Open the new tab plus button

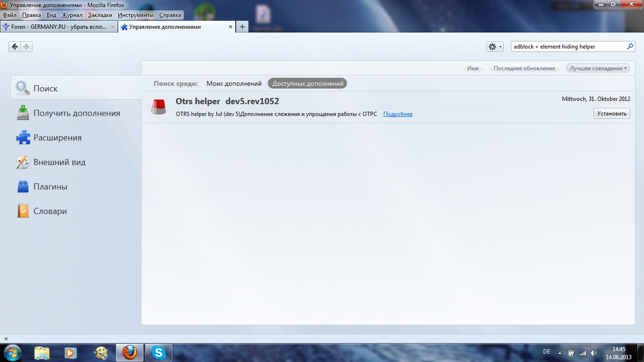tap(243, 27)
